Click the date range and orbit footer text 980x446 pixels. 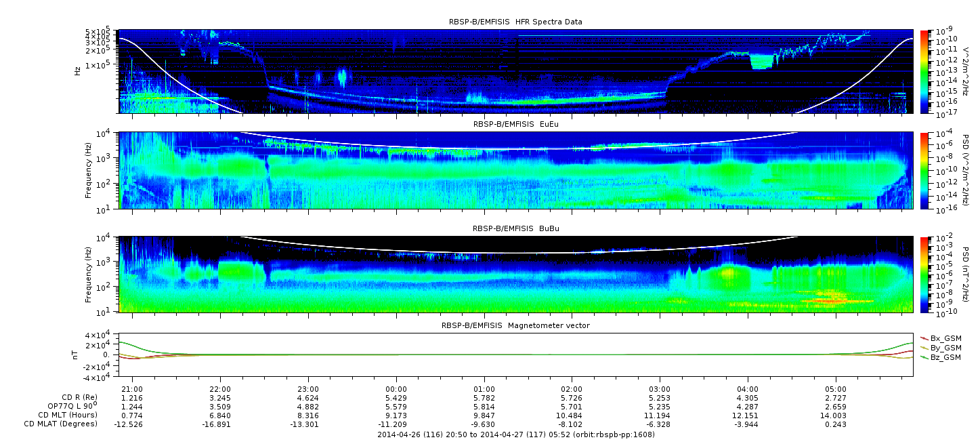[x=515, y=434]
